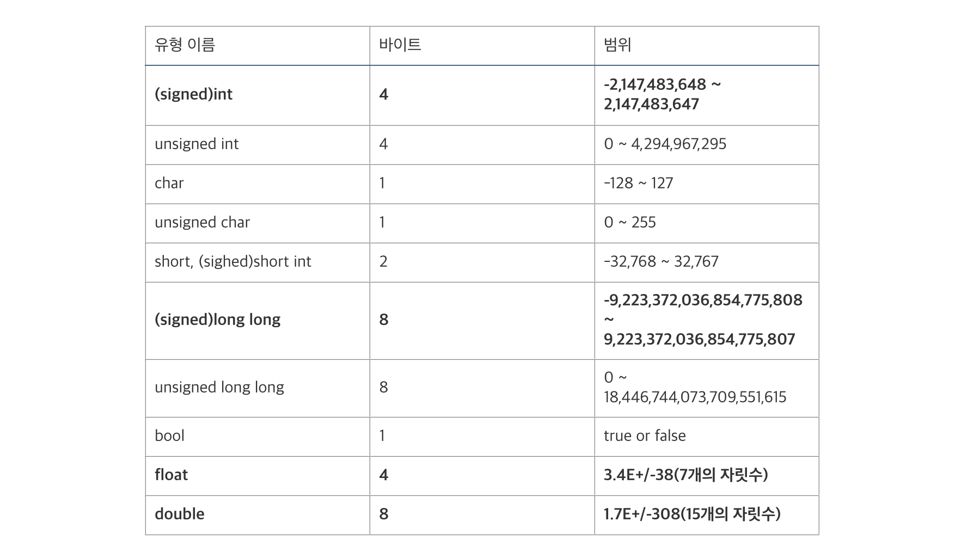Click the 유형 이름 column header
The height and width of the screenshot is (539, 980).
point(258,46)
